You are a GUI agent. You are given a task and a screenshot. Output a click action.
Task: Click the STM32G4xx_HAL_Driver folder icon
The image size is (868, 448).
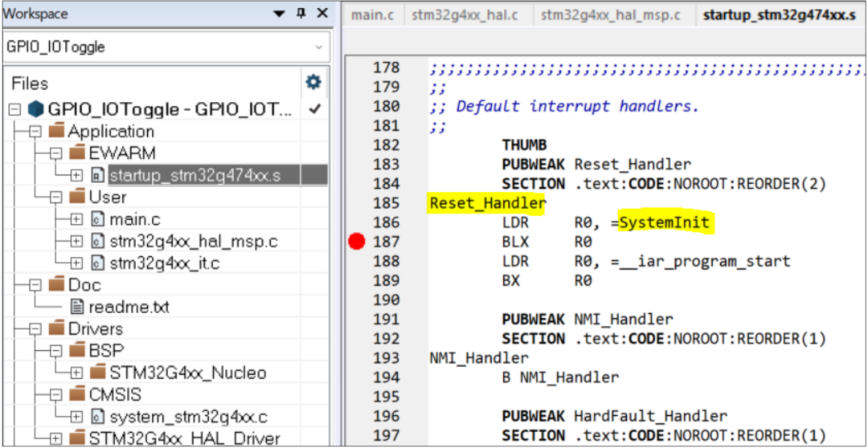tap(76, 439)
